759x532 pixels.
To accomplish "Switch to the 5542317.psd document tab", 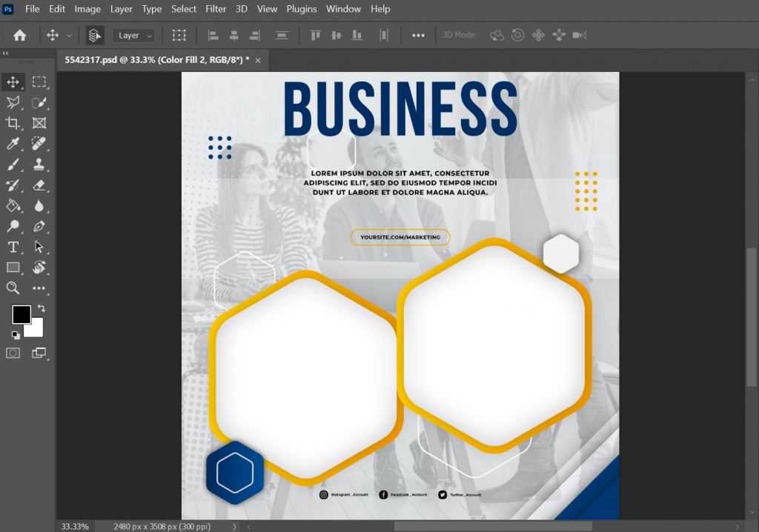I will [156, 60].
